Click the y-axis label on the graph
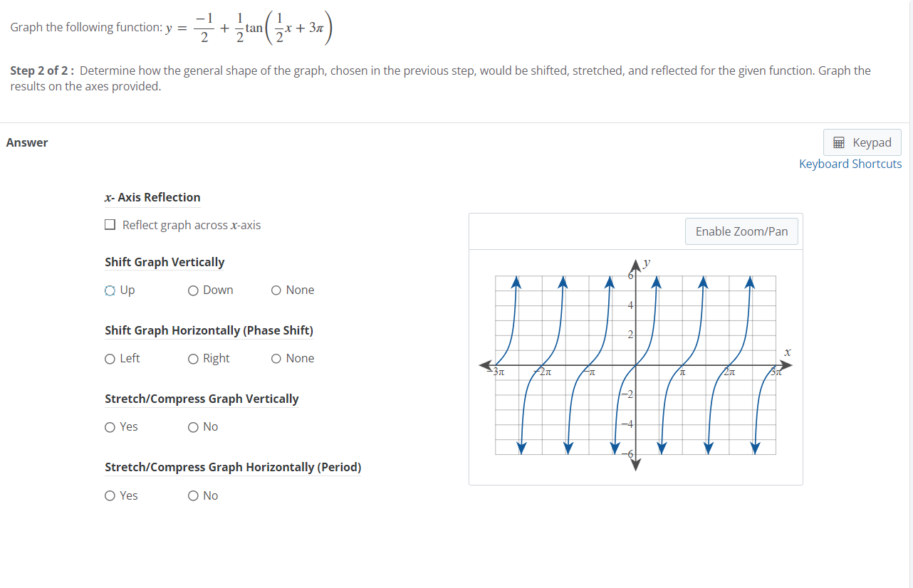 coord(645,263)
